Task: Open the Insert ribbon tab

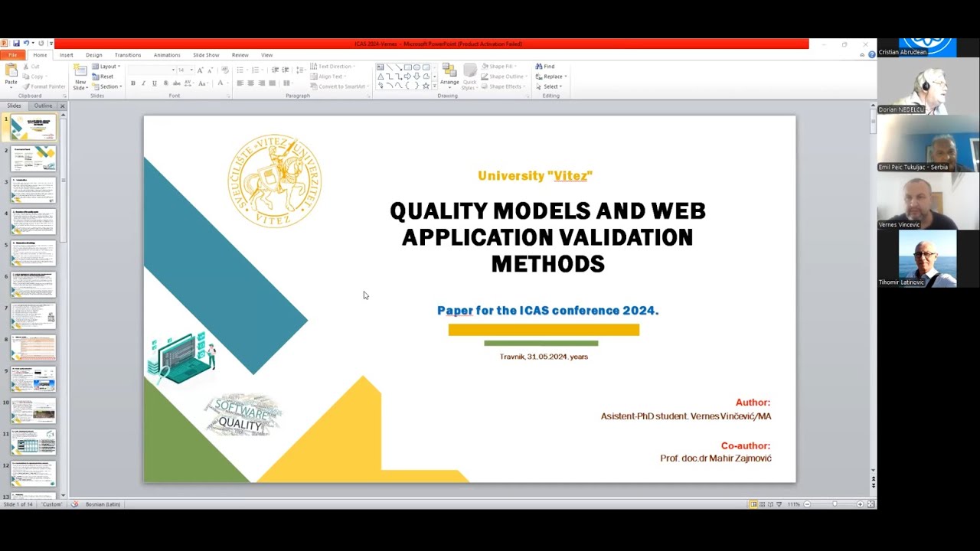Action: point(67,55)
